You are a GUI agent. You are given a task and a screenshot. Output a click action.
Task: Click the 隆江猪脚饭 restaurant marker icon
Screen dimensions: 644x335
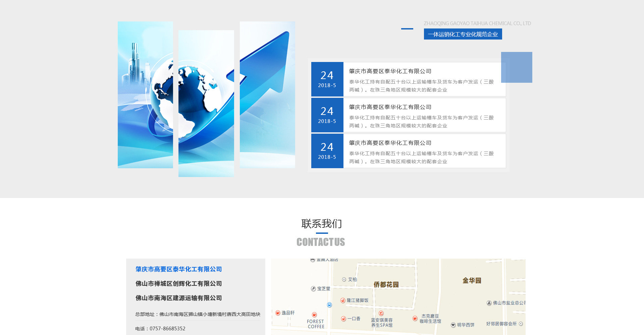(x=343, y=300)
